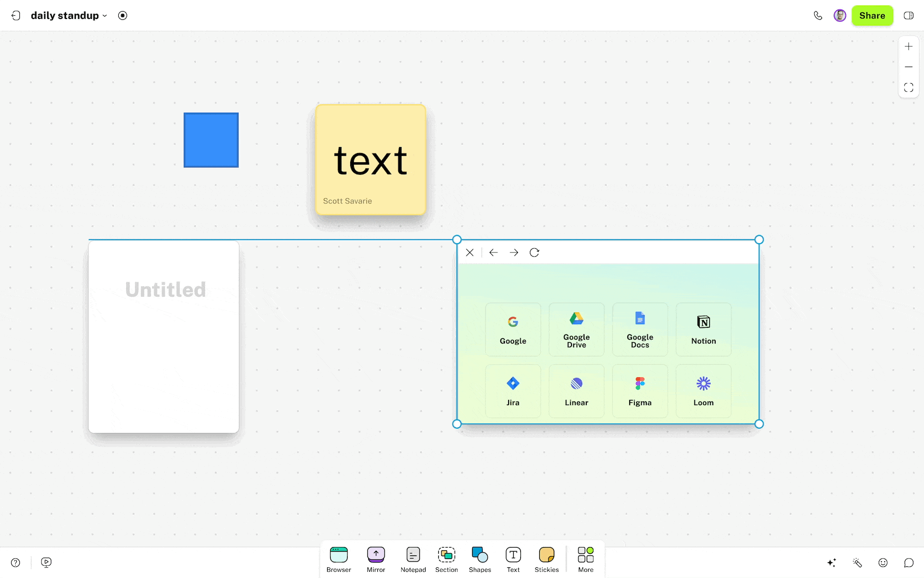Image resolution: width=924 pixels, height=578 pixels.
Task: Expand the More tools menu
Action: click(585, 559)
